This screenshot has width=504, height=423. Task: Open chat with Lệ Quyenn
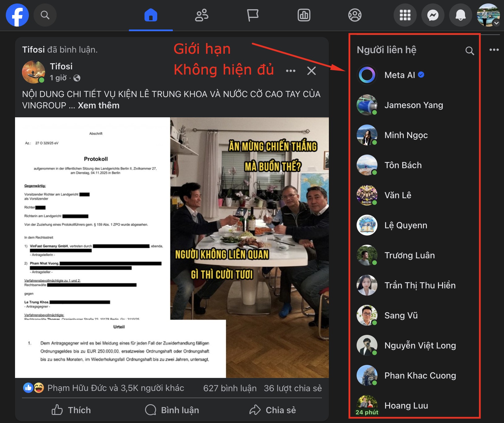coord(415,225)
